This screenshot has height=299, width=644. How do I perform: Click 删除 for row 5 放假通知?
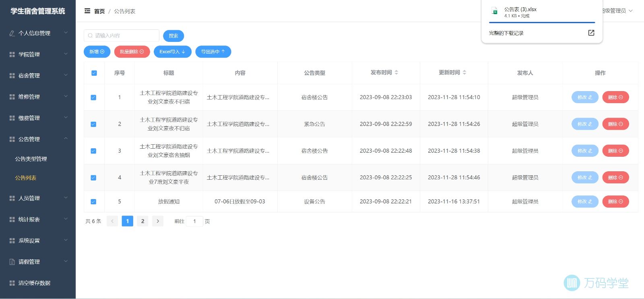click(615, 201)
